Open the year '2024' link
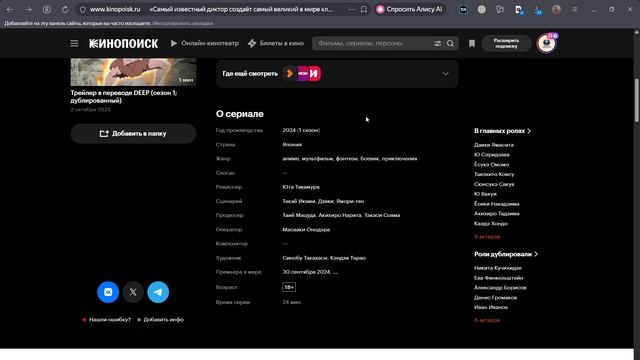This screenshot has width=640, height=360. [289, 130]
